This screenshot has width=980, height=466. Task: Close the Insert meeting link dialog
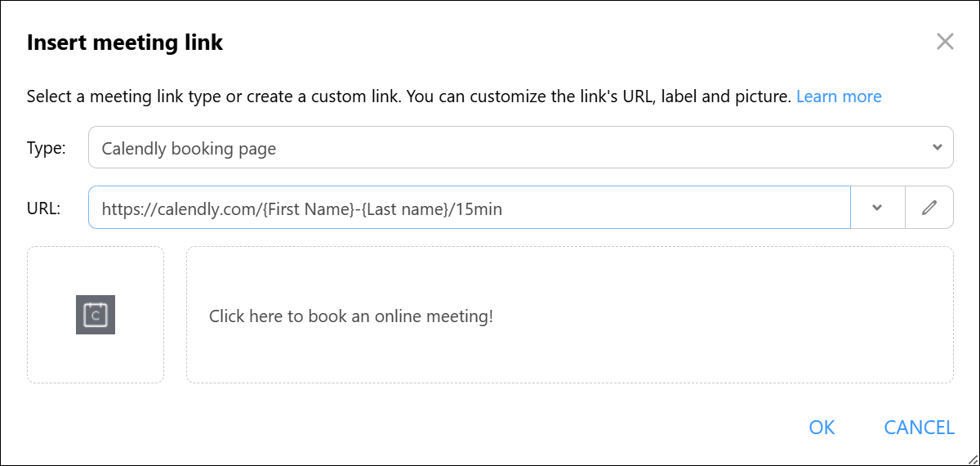[945, 42]
